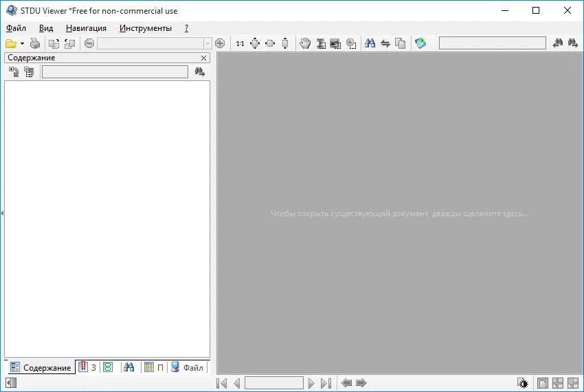This screenshot has width=584, height=392.
Task: Switch to the Содержание bottom tab
Action: pos(41,367)
